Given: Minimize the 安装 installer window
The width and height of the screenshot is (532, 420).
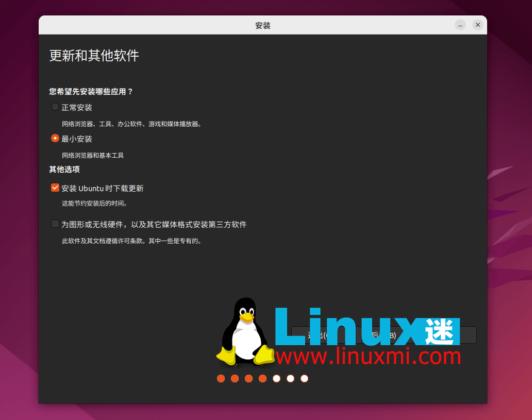Looking at the screenshot, I should point(460,25).
